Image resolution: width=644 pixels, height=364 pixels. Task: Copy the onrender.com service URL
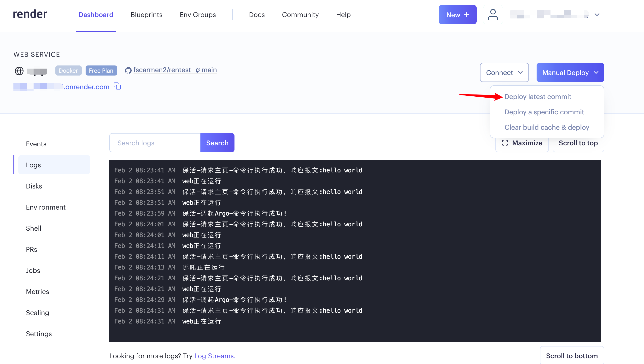[x=117, y=86]
